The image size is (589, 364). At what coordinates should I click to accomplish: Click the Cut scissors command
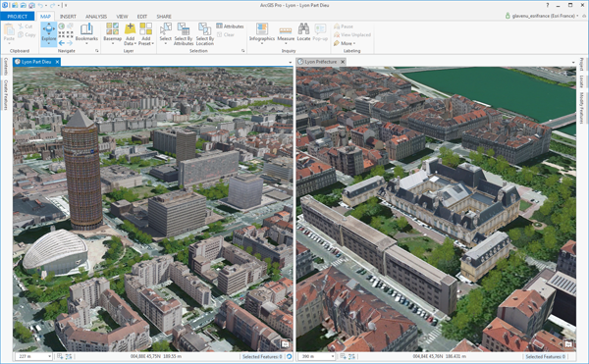(x=25, y=26)
